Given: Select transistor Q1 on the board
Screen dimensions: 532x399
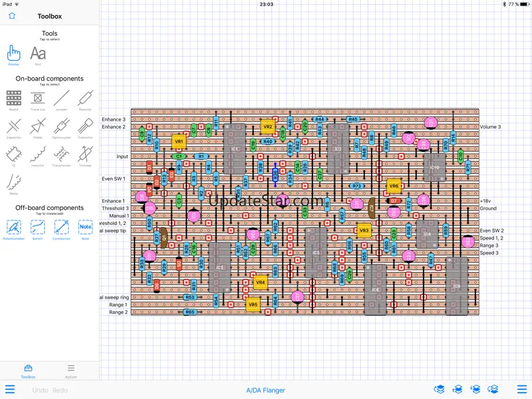Looking at the screenshot, I should [x=164, y=238].
